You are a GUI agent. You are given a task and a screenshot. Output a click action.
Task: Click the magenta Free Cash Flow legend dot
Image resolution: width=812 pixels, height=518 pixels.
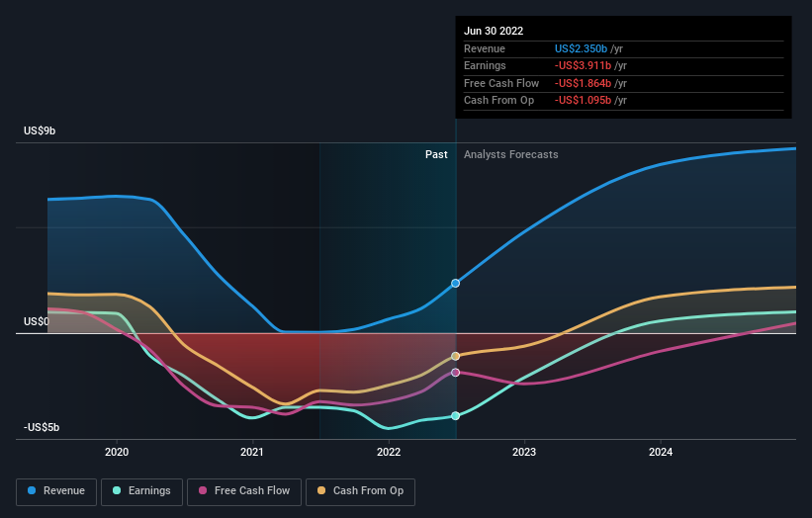point(203,491)
